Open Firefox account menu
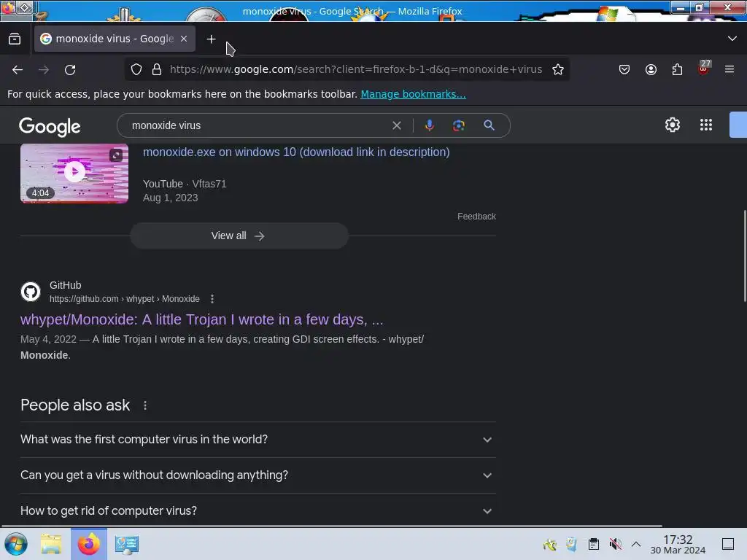The image size is (747, 560). [651, 69]
